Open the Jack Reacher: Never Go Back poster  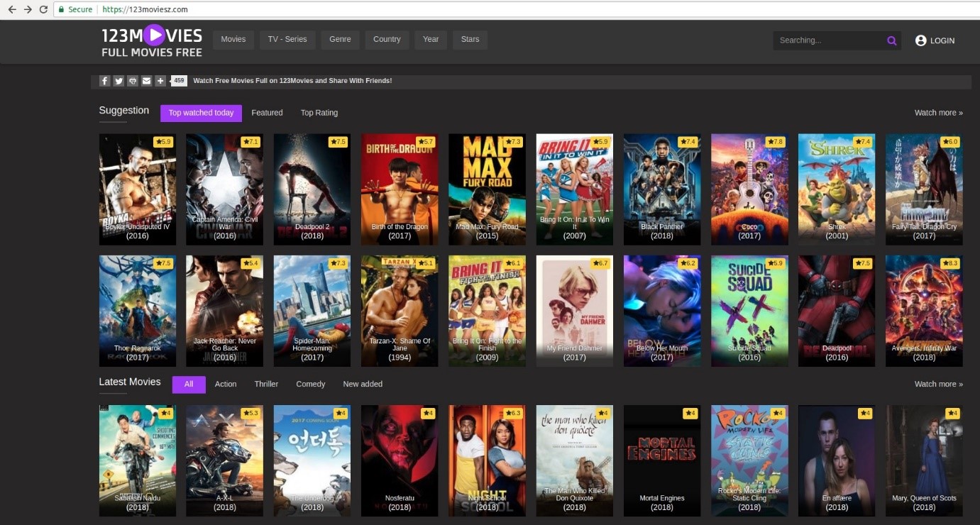(x=225, y=311)
